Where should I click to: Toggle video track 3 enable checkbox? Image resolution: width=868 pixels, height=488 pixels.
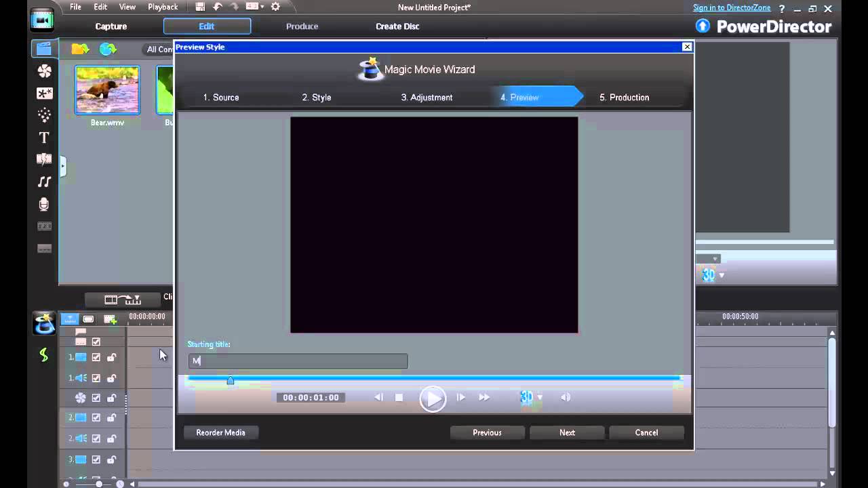tap(96, 460)
